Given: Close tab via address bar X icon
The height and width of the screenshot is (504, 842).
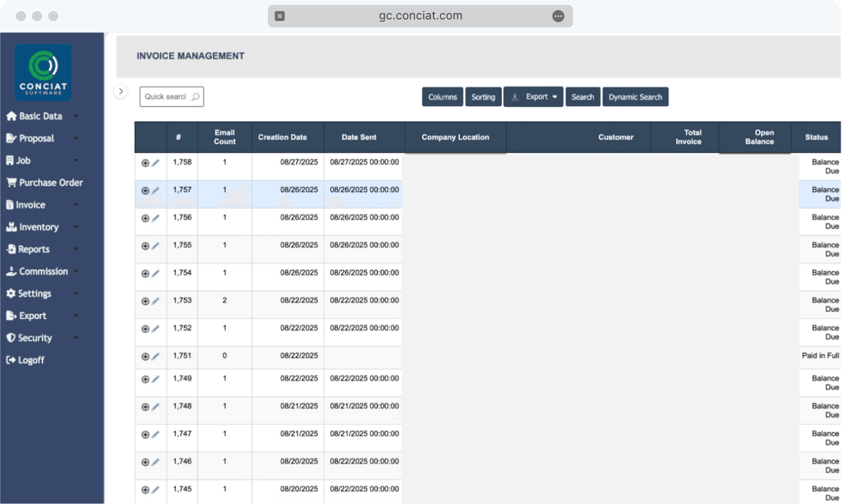Looking at the screenshot, I should 280,16.
